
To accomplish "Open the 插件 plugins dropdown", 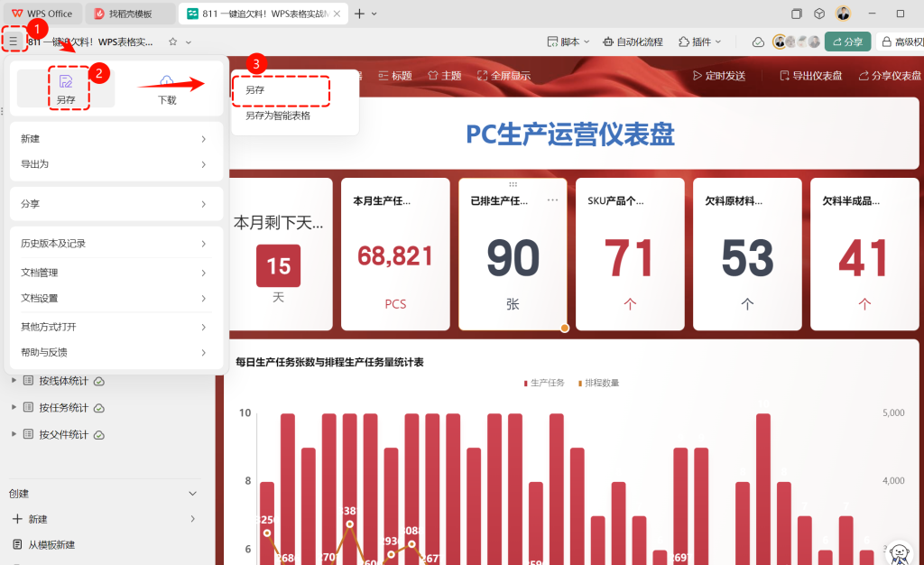I will (699, 42).
